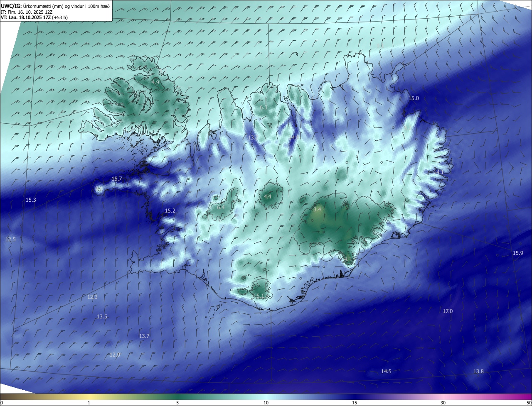Click the 13.5 value in the southwest sea
The image size is (532, 406).
[x=102, y=316]
